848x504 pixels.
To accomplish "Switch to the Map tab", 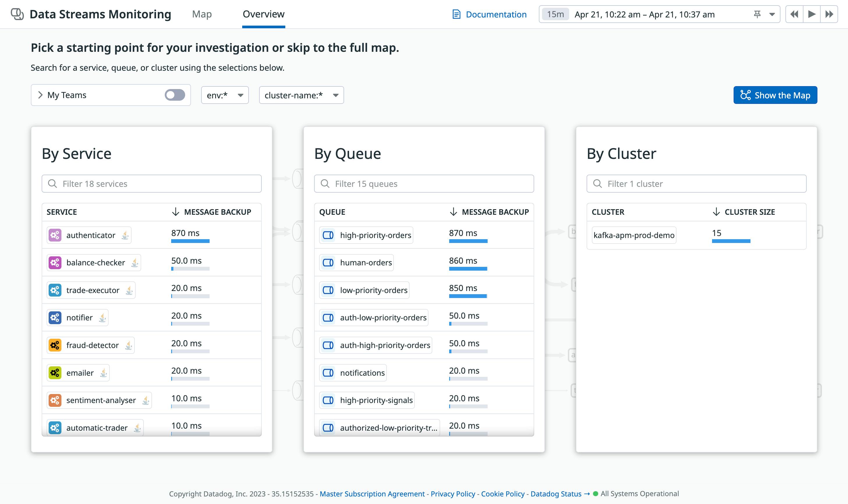I will point(202,14).
